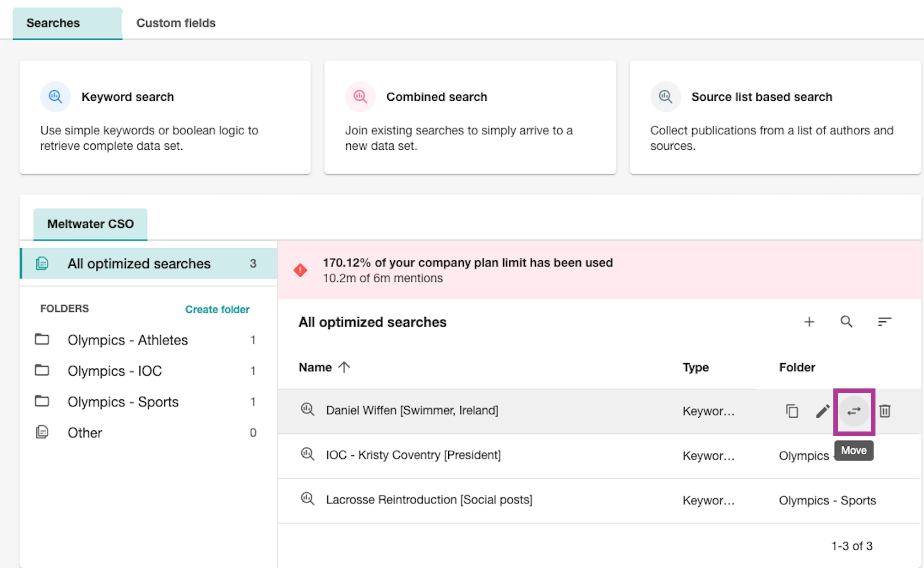Duplicate the Daniel Wiffen search
Screen dimensions: 924x568
click(x=792, y=411)
